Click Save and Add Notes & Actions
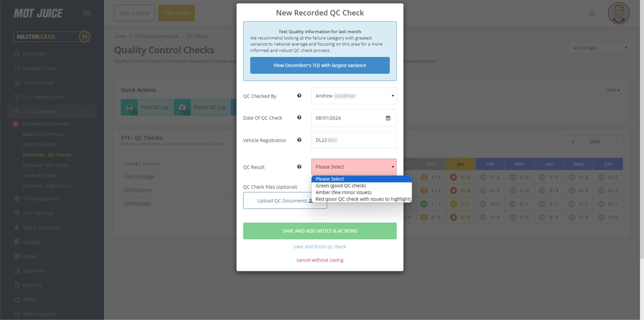 tap(320, 231)
